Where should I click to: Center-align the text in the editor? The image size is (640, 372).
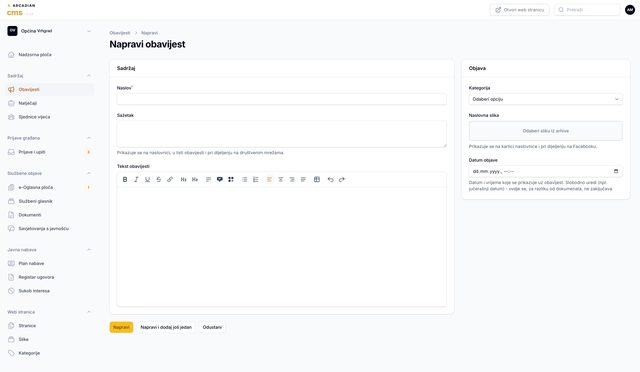tap(281, 179)
